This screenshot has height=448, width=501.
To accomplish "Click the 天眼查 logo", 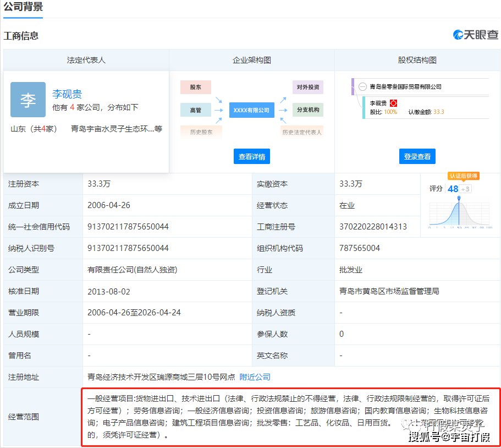I will [476, 35].
